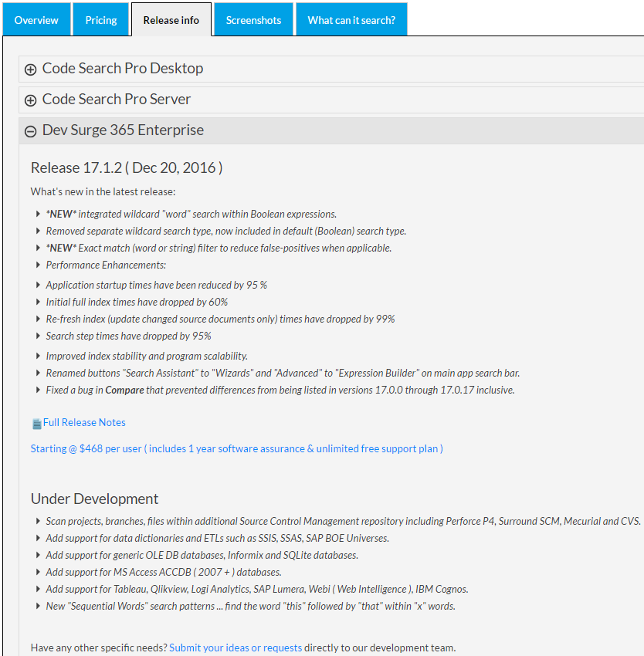Click the line about Re-fresh index times dropped by 99%
The width and height of the screenshot is (644, 656).
(x=221, y=319)
